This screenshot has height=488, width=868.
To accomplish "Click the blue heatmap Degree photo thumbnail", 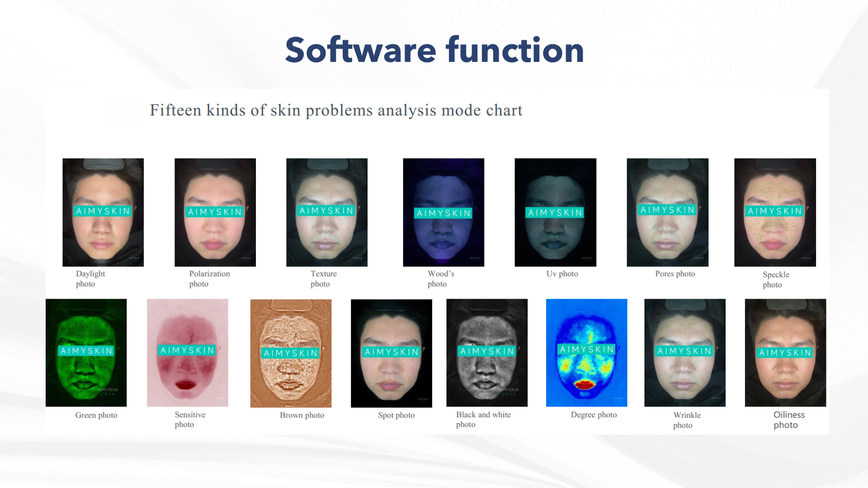I will 587,352.
